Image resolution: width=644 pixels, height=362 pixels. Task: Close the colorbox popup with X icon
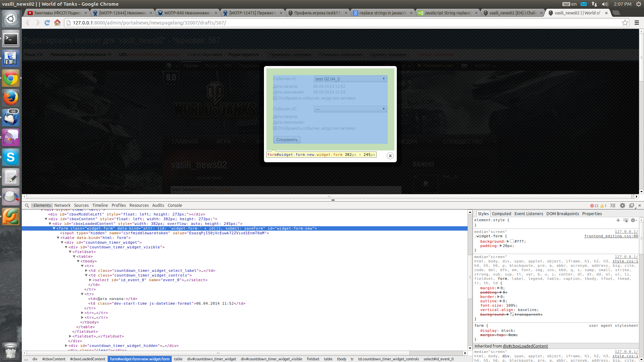pos(390,156)
